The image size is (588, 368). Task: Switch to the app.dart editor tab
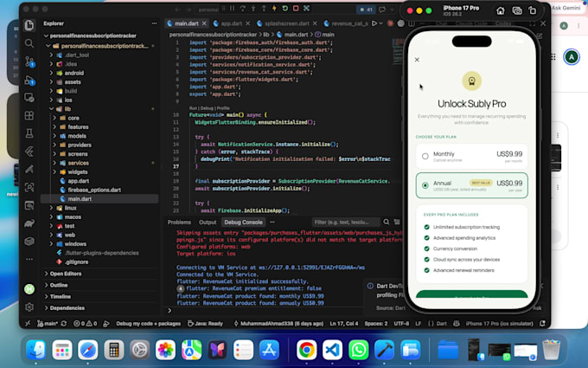point(231,23)
